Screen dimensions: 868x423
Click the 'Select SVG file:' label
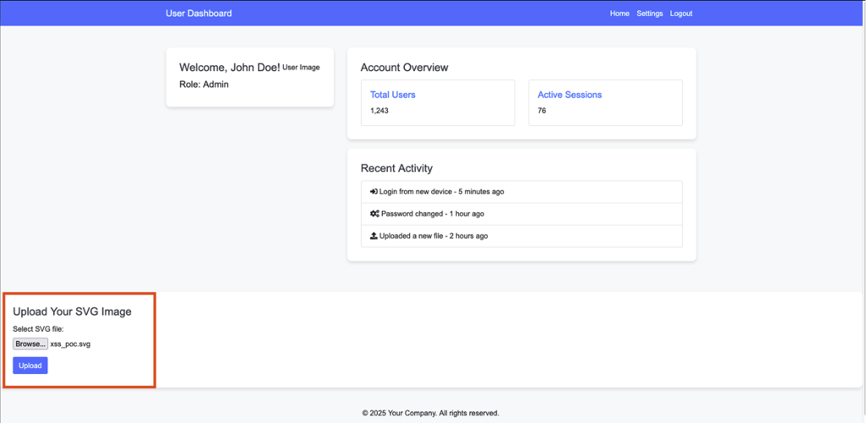click(39, 328)
